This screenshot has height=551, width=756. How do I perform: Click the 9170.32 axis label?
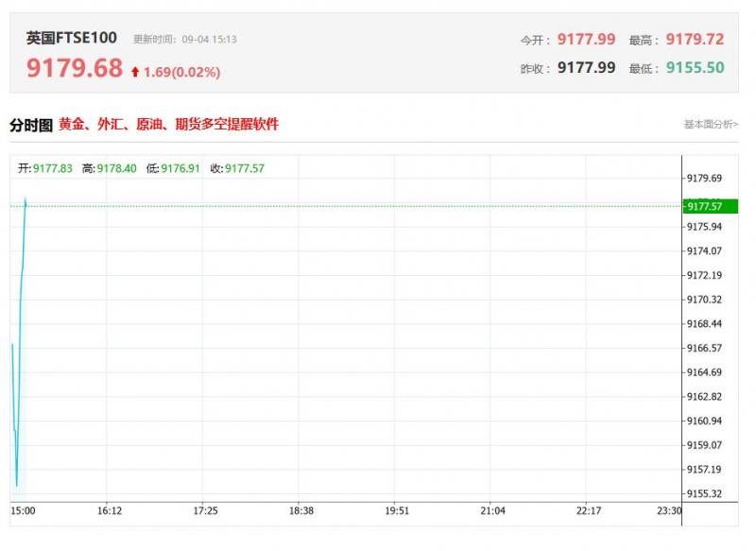point(704,300)
